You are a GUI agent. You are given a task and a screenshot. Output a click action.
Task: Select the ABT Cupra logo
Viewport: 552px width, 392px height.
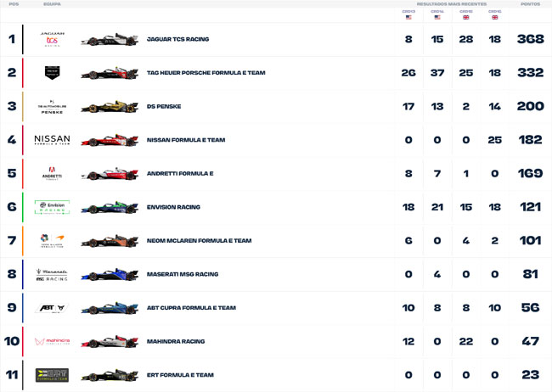tap(52, 308)
